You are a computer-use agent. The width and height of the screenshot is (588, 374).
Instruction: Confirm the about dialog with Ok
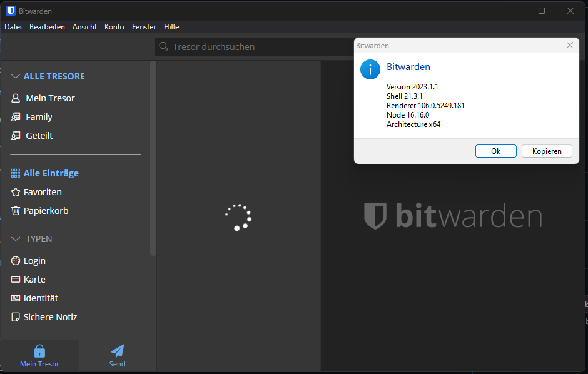click(x=496, y=151)
